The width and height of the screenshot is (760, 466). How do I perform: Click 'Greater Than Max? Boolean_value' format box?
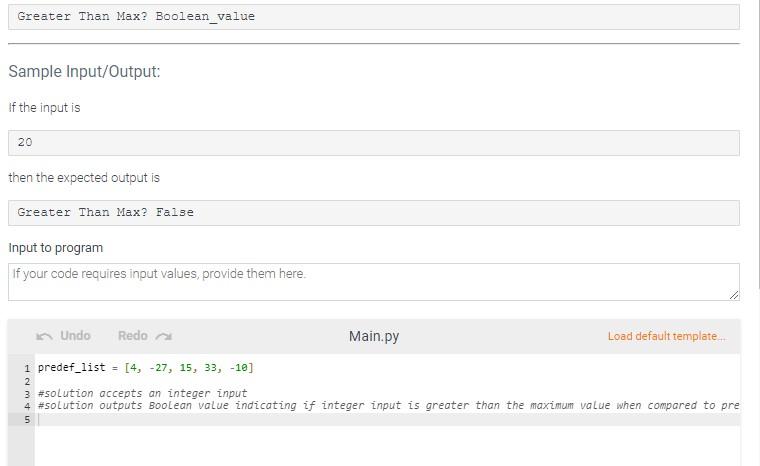pos(374,16)
